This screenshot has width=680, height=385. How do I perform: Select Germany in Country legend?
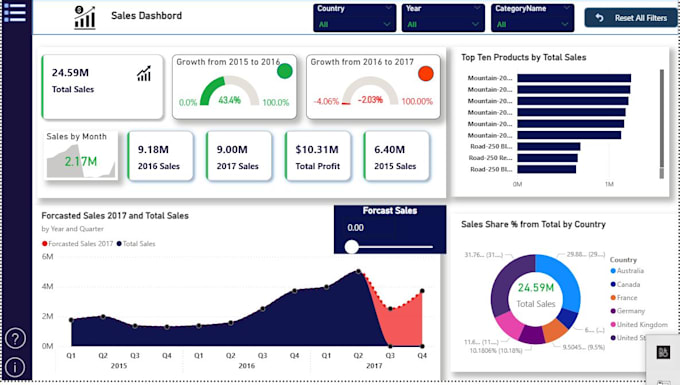(x=628, y=311)
